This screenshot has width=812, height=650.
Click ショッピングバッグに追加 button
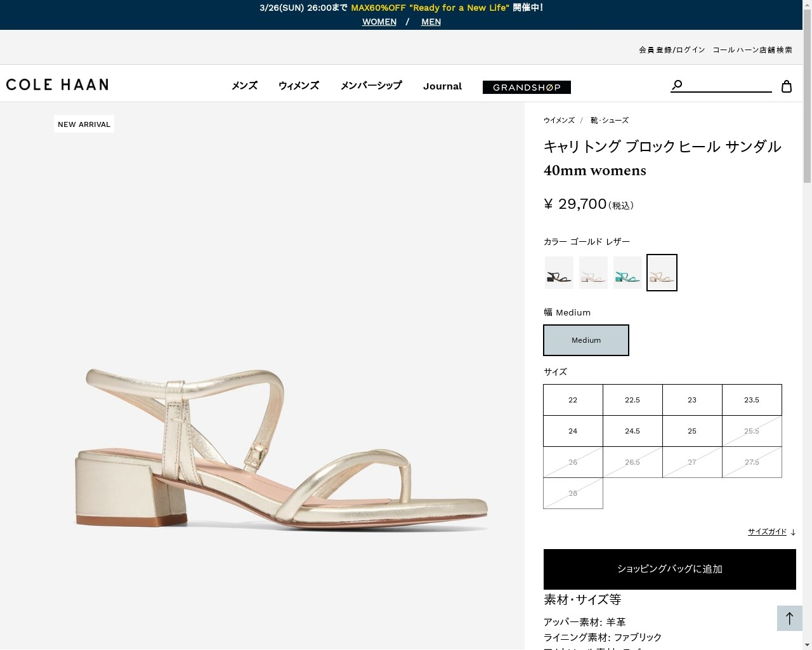coord(670,569)
